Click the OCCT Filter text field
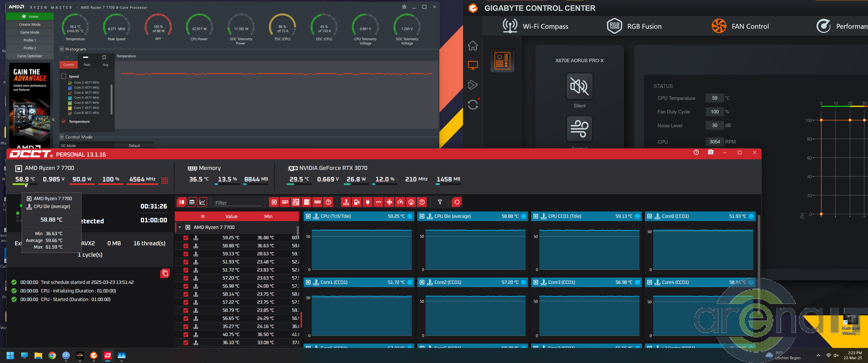The image size is (868, 363). point(238,203)
